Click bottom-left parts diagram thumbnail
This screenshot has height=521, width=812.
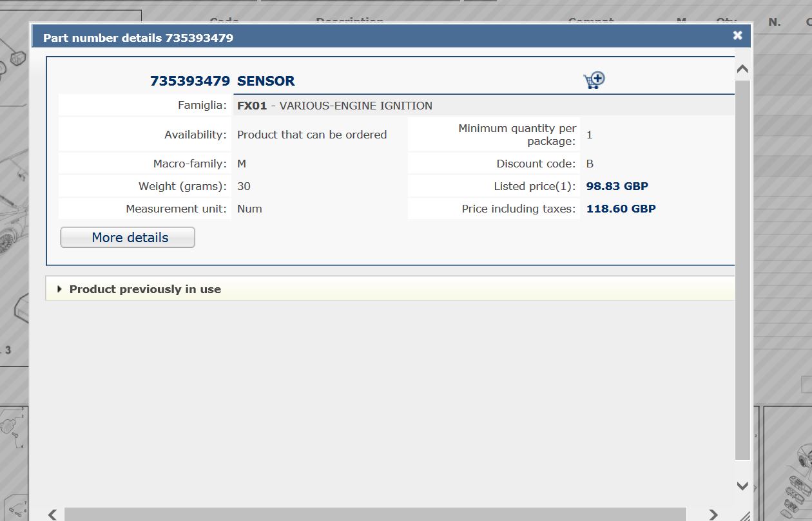(x=14, y=464)
